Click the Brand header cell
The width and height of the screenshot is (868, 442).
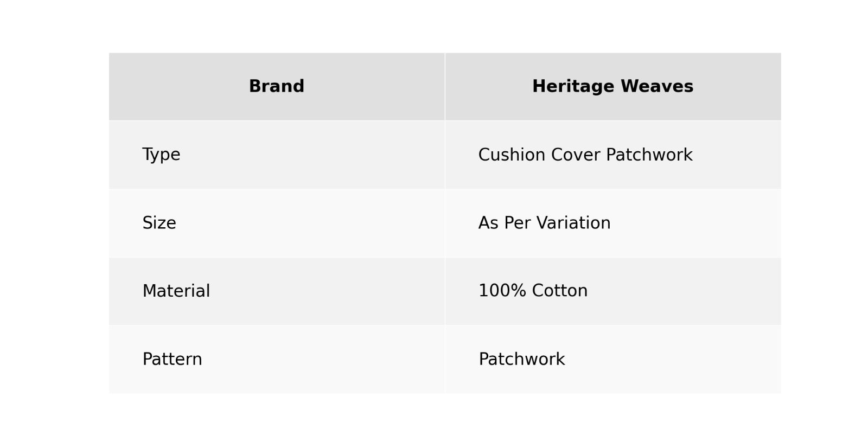[x=276, y=87]
